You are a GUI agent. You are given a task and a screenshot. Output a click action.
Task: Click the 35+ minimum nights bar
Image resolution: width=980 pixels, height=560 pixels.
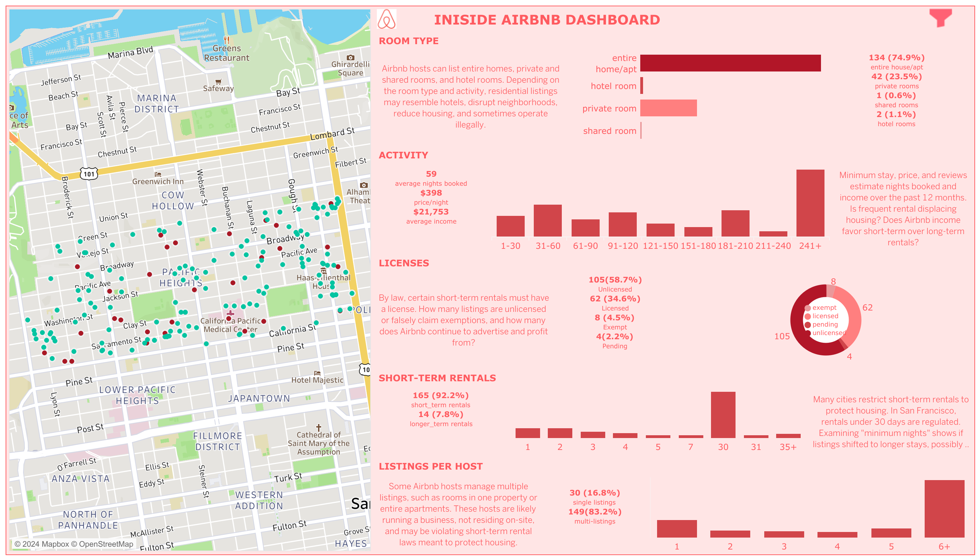click(x=788, y=436)
